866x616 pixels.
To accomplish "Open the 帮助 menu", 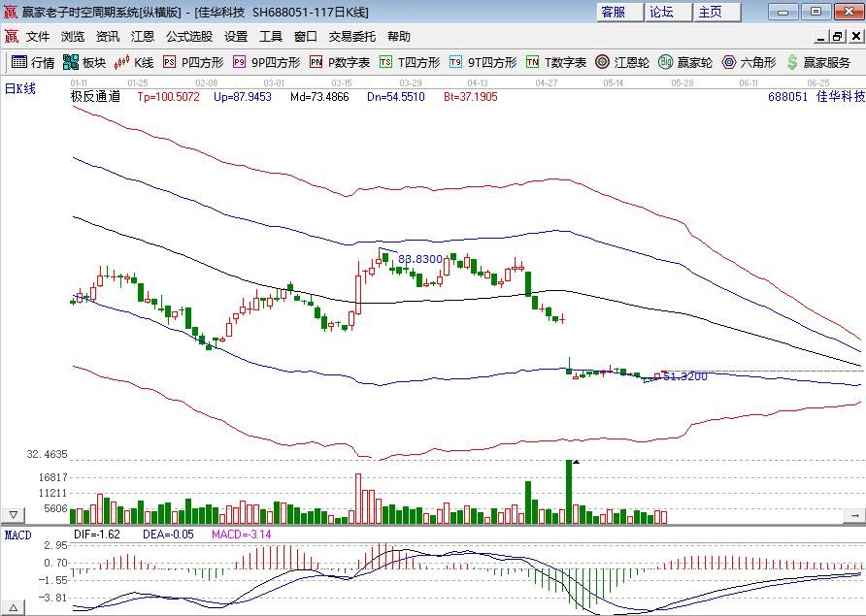I will pyautogui.click(x=399, y=37).
